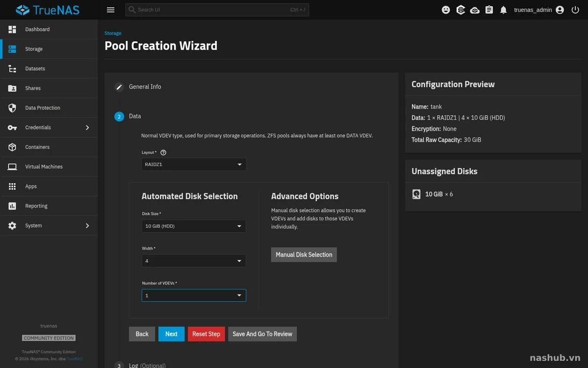Open the Layout RAIDZ1 dropdown

(194, 164)
